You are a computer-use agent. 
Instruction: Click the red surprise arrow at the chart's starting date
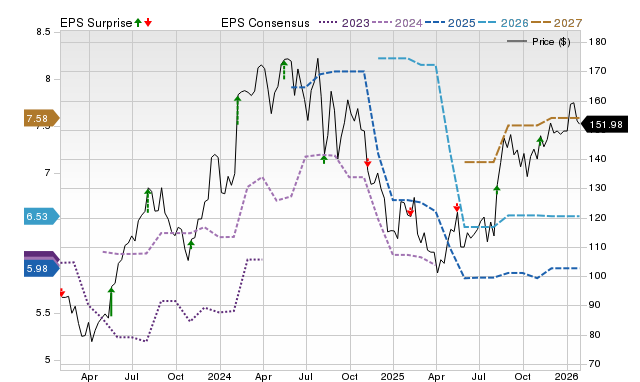[62, 292]
